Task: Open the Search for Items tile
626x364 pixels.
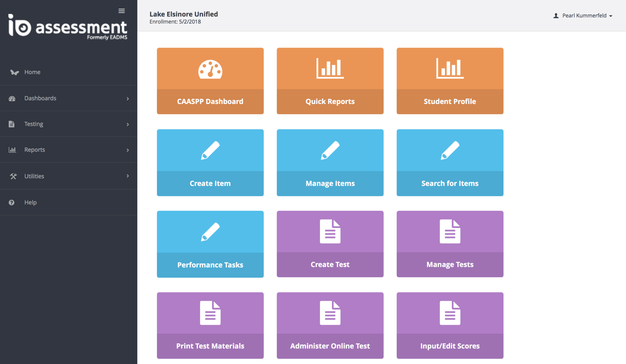Action: (x=450, y=163)
